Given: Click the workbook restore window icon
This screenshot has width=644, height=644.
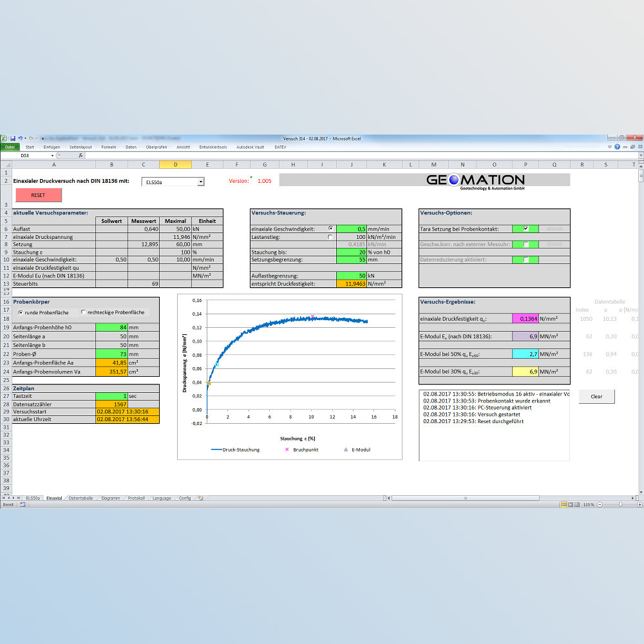Looking at the screenshot, I should 632,147.
